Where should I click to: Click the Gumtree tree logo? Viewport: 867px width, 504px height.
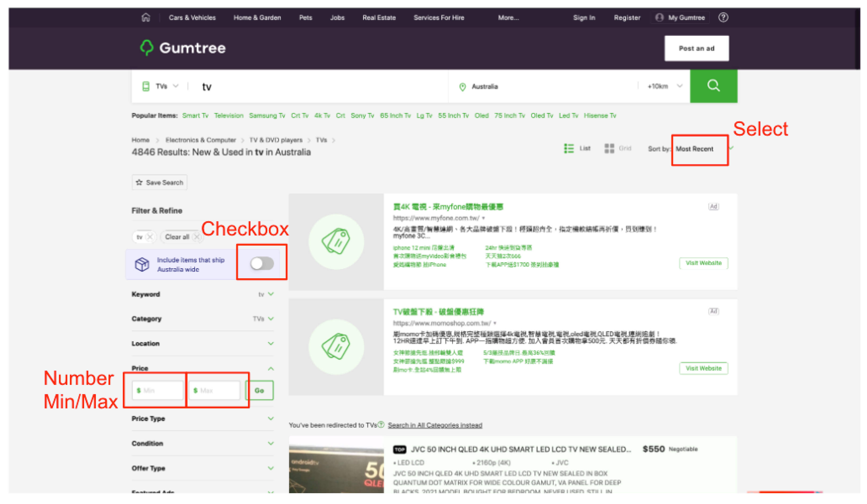147,47
